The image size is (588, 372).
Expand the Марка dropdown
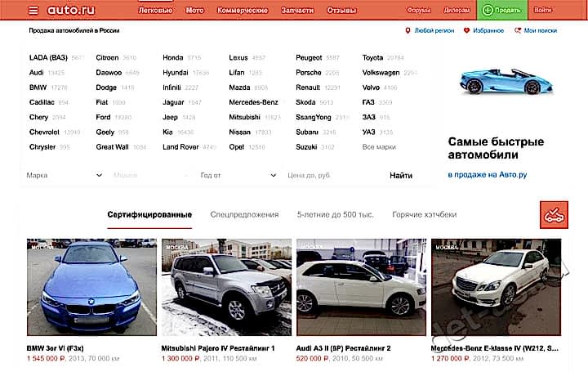click(65, 175)
